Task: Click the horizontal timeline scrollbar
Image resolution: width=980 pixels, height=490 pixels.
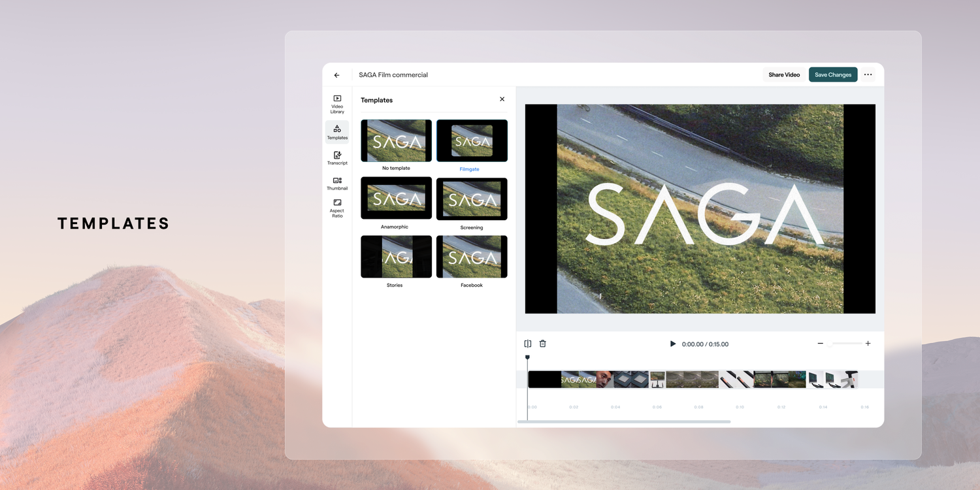Action: coord(624,422)
